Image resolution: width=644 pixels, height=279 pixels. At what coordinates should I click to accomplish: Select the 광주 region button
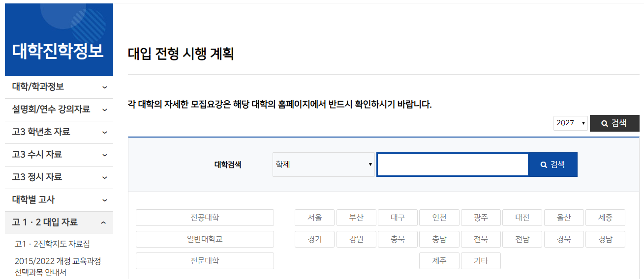click(x=481, y=218)
